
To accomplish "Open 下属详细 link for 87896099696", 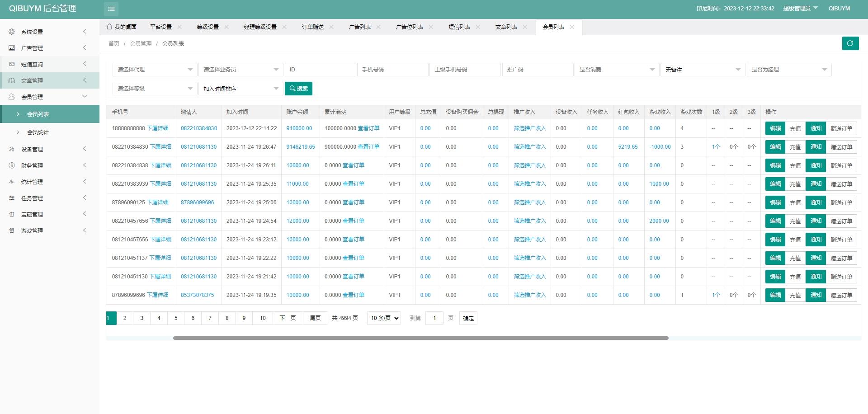I will coord(157,295).
